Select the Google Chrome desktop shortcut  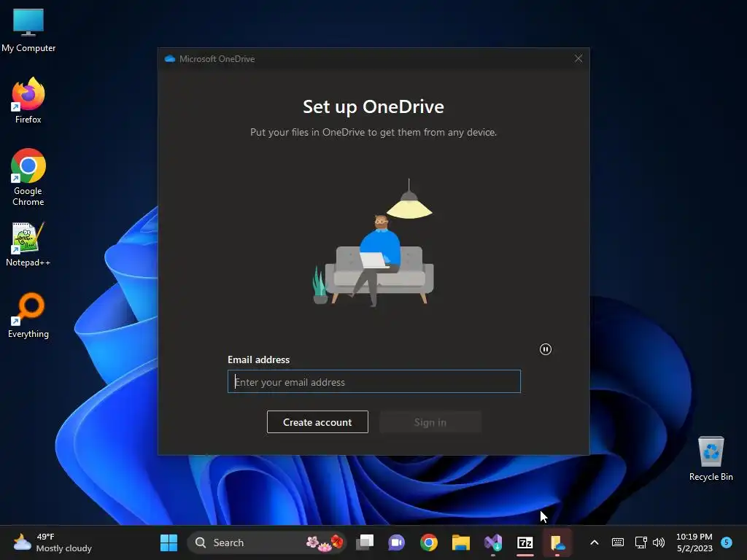point(28,176)
